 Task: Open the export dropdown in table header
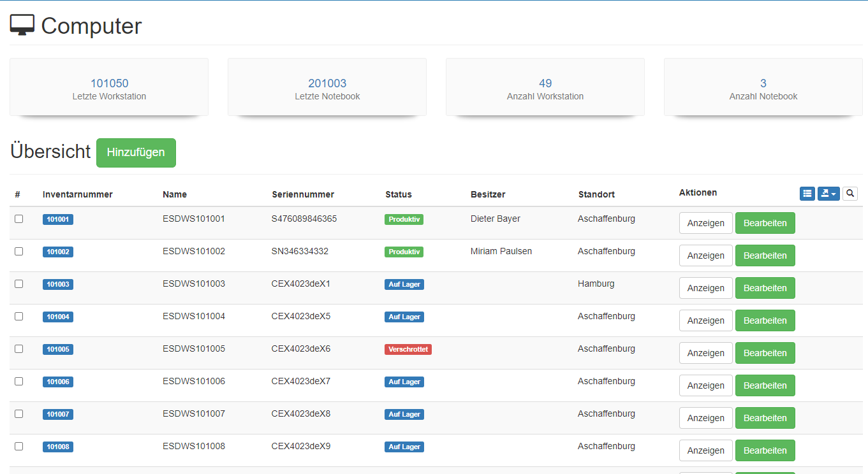pos(828,194)
